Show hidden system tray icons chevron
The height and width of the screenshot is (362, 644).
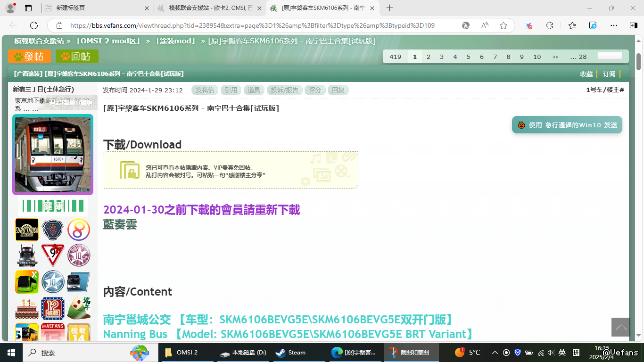(x=495, y=353)
